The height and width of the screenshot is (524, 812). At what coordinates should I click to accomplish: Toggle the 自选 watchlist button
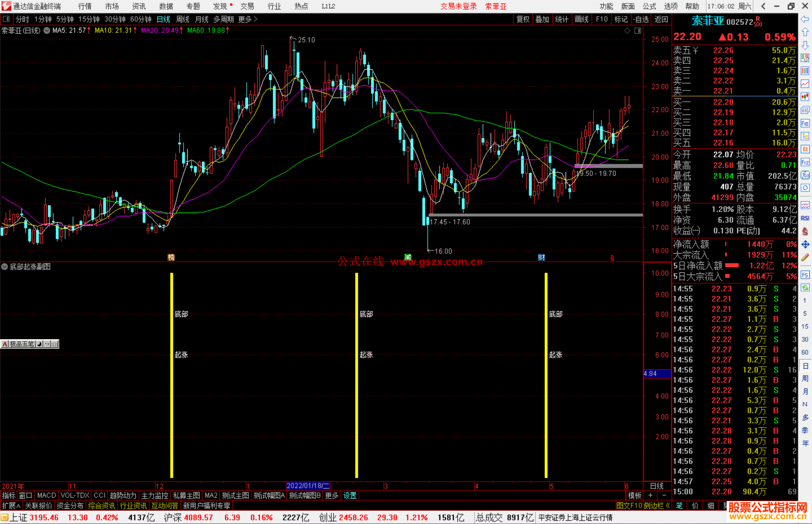click(x=641, y=19)
